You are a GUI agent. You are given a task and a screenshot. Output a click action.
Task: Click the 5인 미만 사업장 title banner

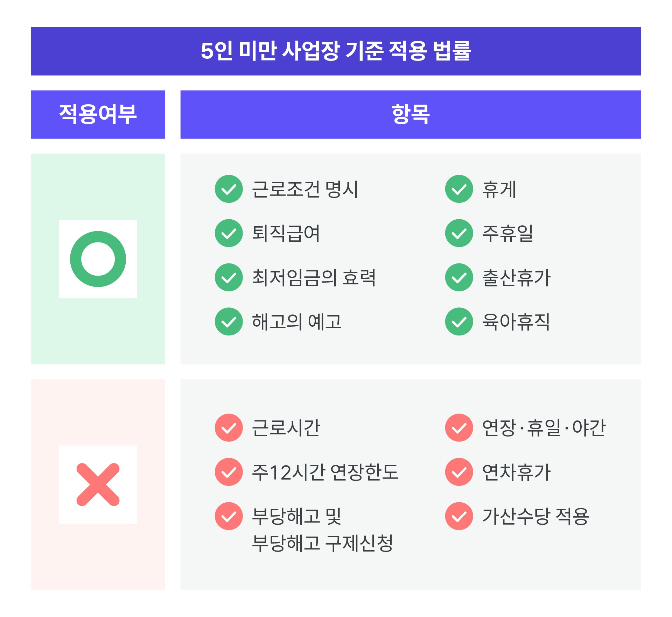[x=336, y=51]
